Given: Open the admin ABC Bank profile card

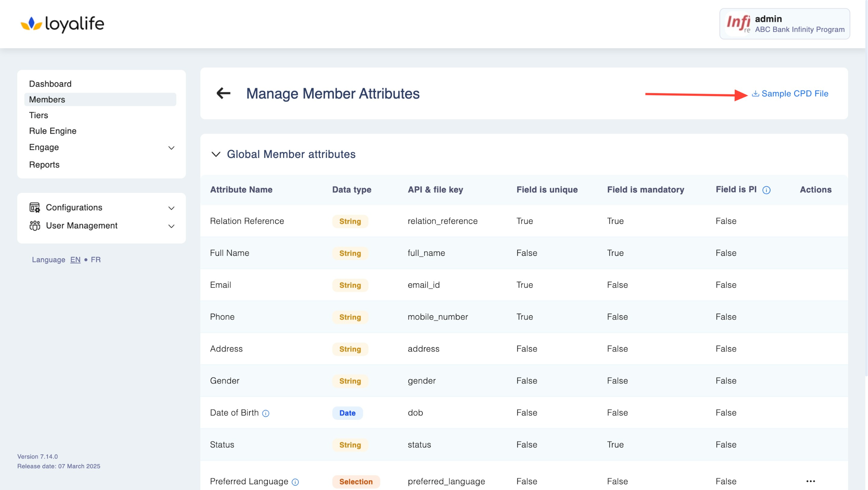Looking at the screenshot, I should pyautogui.click(x=784, y=24).
